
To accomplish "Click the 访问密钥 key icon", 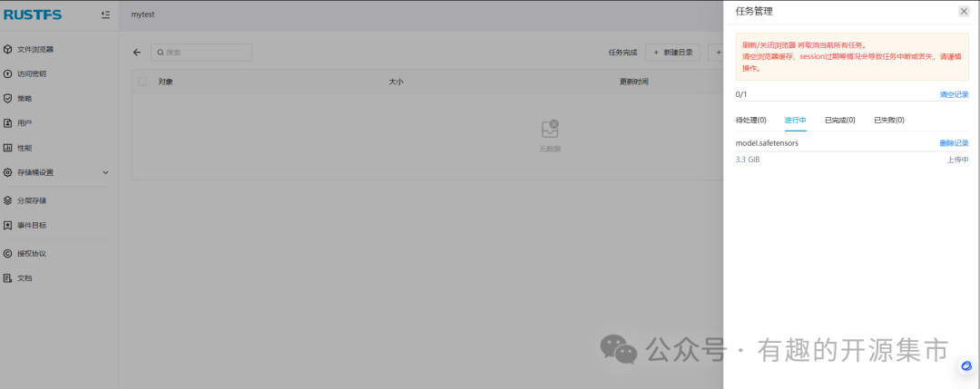I will tap(8, 73).
